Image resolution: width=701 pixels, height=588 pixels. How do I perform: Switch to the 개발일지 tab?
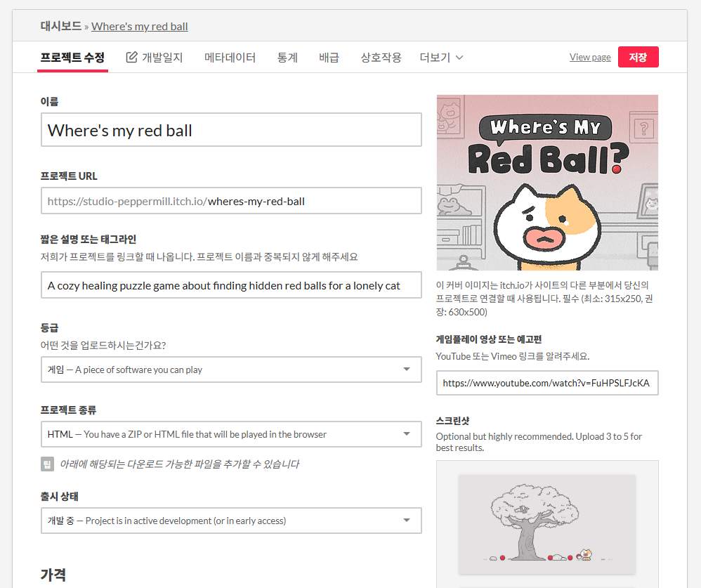pyautogui.click(x=155, y=58)
